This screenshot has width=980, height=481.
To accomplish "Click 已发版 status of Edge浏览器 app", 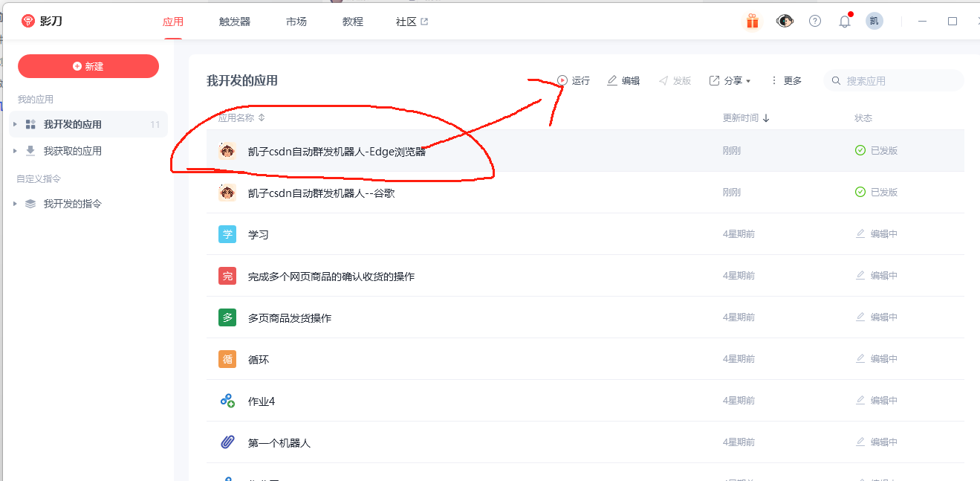I will 877,150.
